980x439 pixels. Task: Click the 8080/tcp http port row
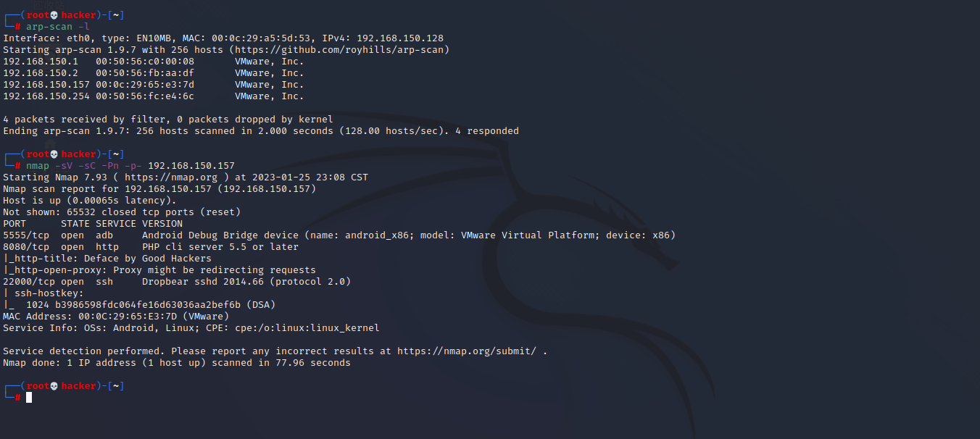coord(151,247)
